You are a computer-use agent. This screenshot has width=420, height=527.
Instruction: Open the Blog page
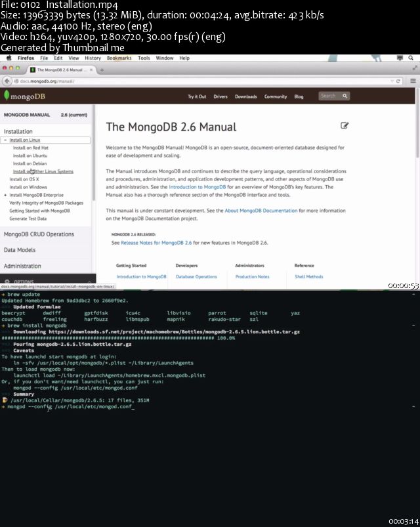[x=299, y=96]
